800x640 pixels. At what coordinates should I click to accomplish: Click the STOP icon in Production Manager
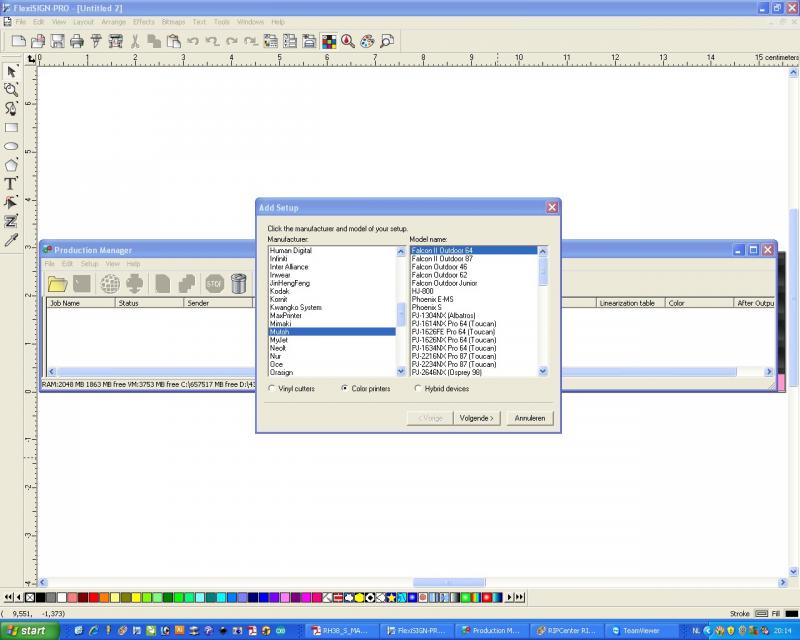214,284
